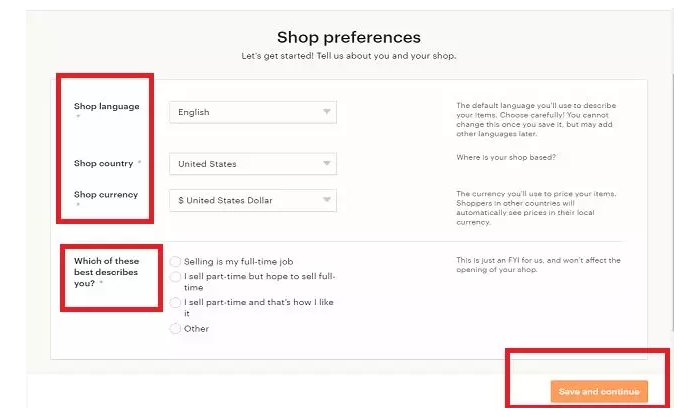Click the 'Shop currency' field label
The width and height of the screenshot is (689, 418).
pos(106,194)
